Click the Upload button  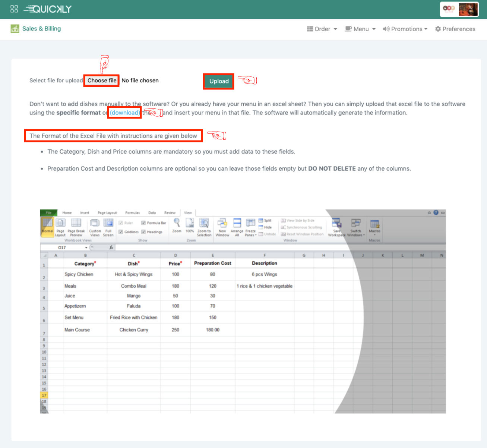218,81
